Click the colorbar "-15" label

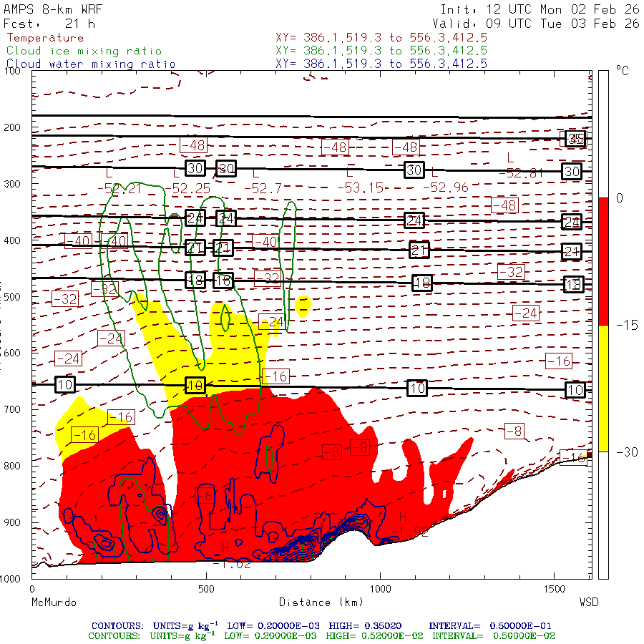pyautogui.click(x=627, y=326)
